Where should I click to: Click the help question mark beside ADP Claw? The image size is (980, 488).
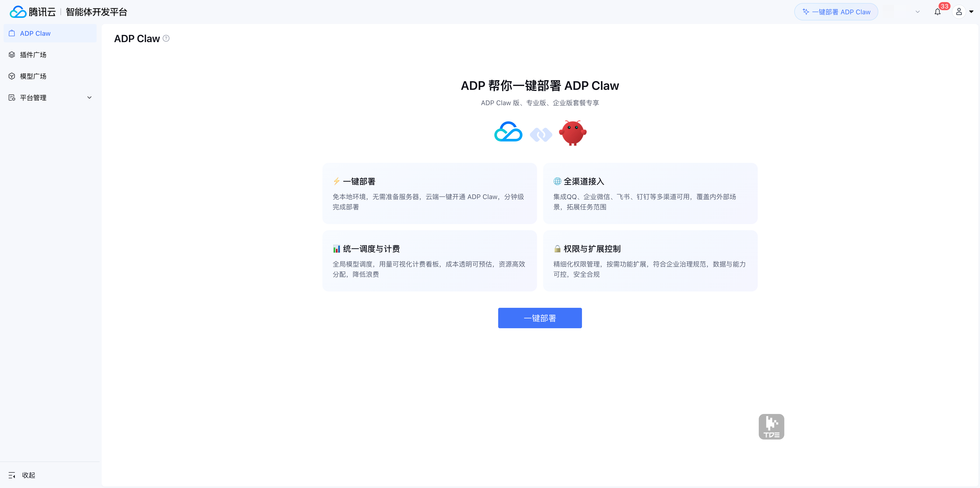pyautogui.click(x=166, y=38)
